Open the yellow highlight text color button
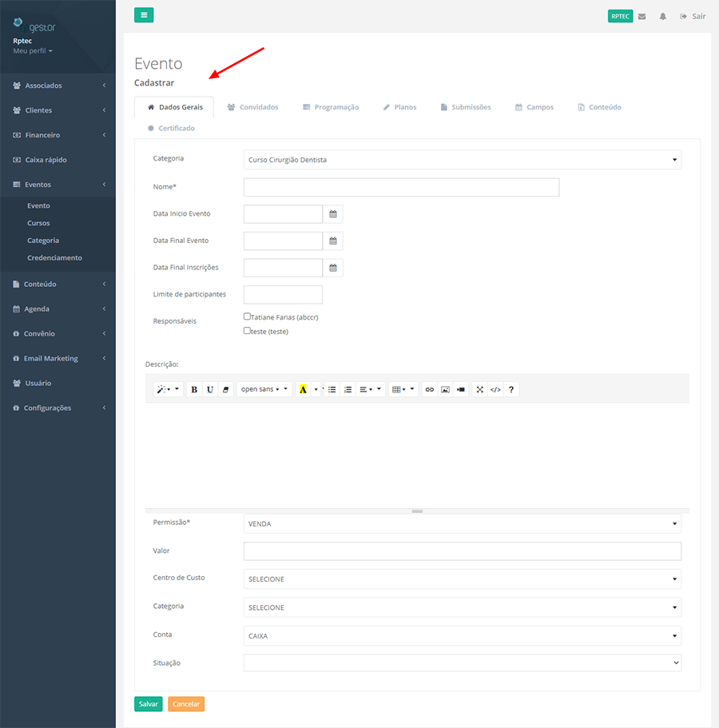The width and height of the screenshot is (719, 728). (x=303, y=389)
